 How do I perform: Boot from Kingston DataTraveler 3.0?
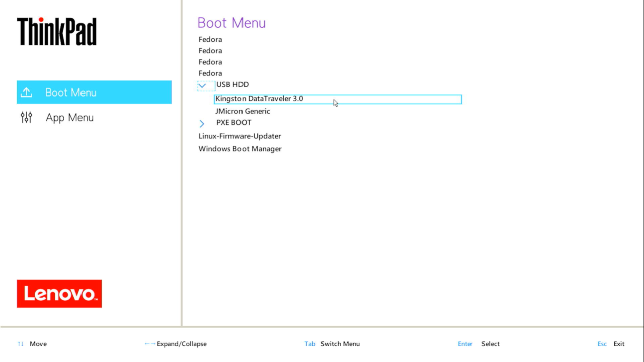tap(338, 99)
